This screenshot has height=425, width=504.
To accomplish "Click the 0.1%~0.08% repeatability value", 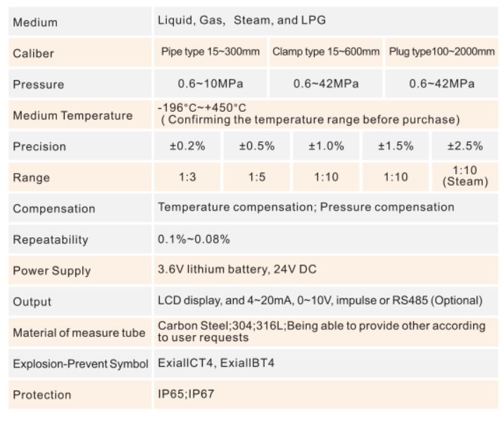I will point(194,239).
